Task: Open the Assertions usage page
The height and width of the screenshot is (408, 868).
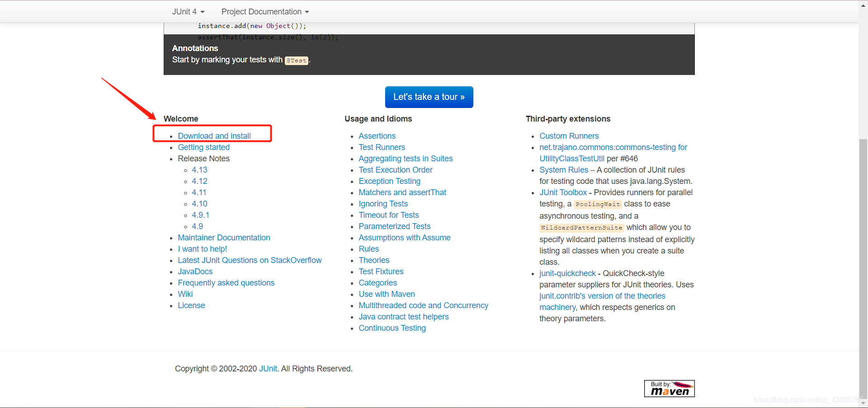Action: [377, 136]
